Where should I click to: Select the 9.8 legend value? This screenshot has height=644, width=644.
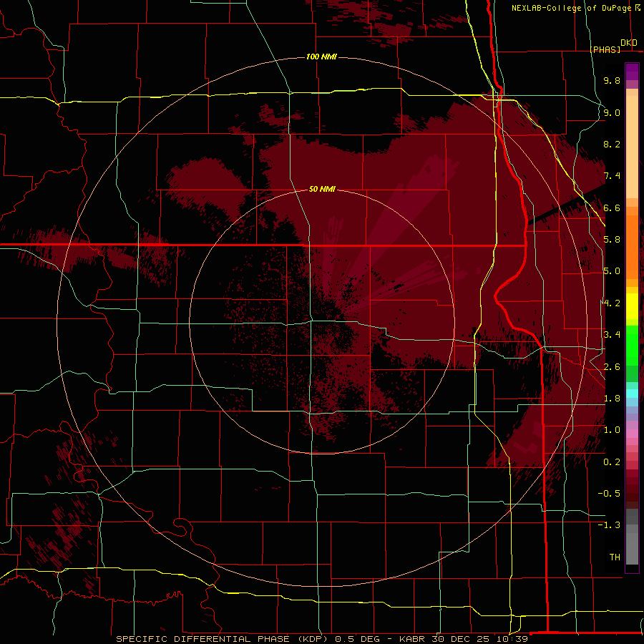click(x=612, y=80)
